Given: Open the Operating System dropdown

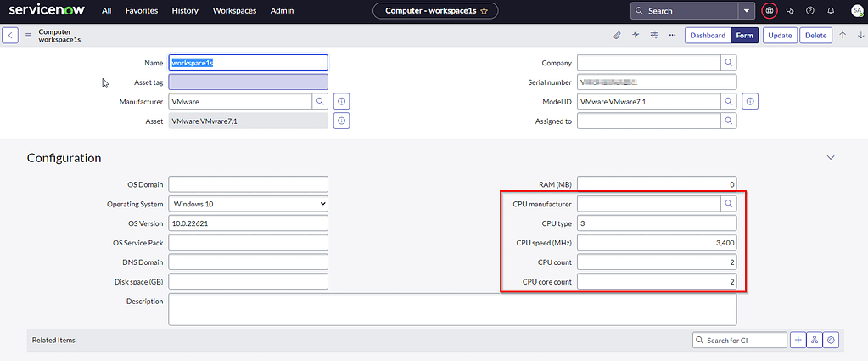Looking at the screenshot, I should [248, 204].
